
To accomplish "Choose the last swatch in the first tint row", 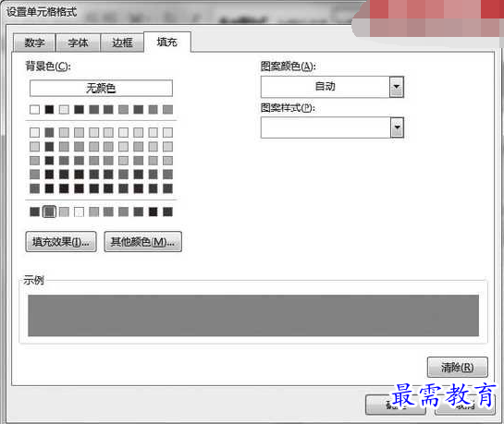I will click(x=167, y=132).
